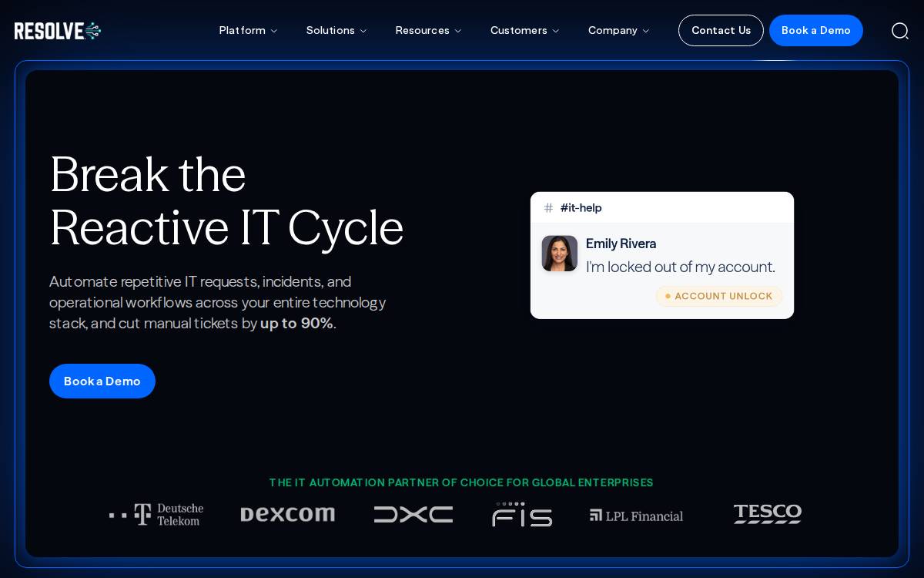Image resolution: width=924 pixels, height=578 pixels.
Task: Select the #it-help channel name
Action: (x=581, y=207)
